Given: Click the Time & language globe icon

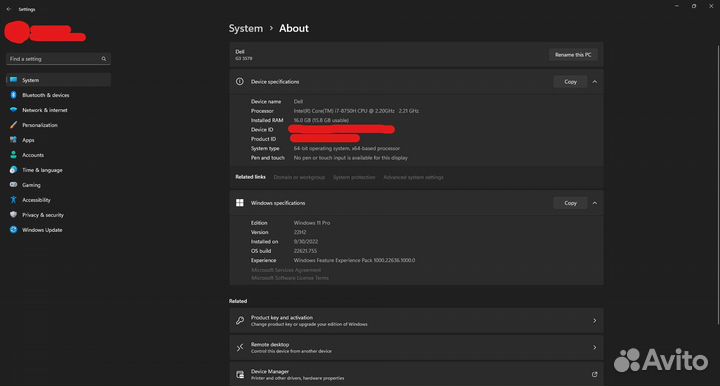Looking at the screenshot, I should pos(13,170).
